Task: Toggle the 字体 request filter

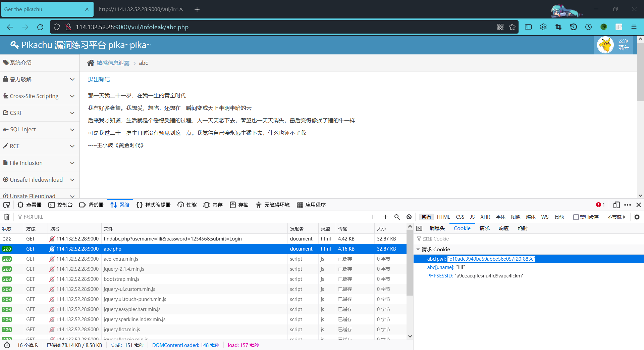Action: (500, 217)
